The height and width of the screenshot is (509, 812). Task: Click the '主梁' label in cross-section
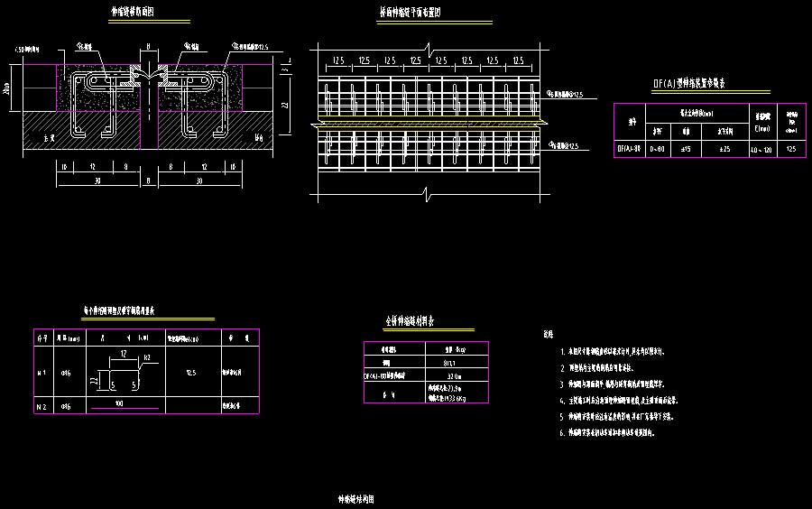(50, 138)
